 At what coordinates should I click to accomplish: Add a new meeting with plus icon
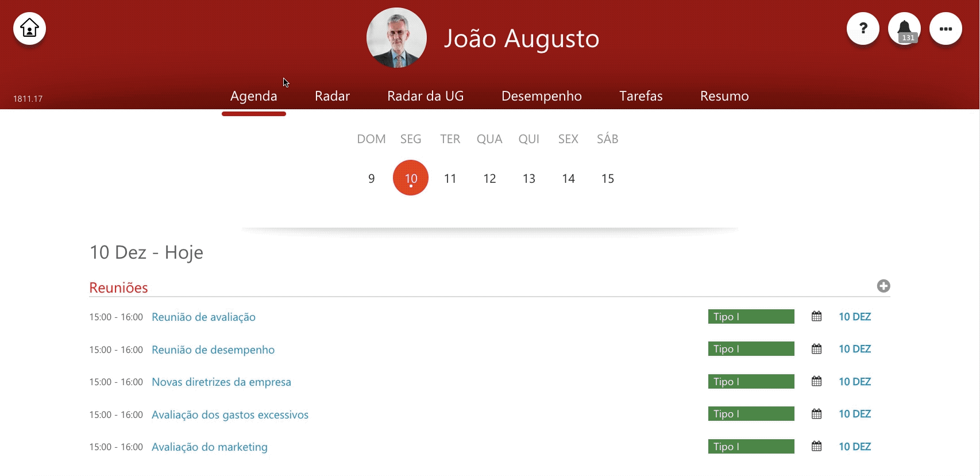tap(883, 286)
